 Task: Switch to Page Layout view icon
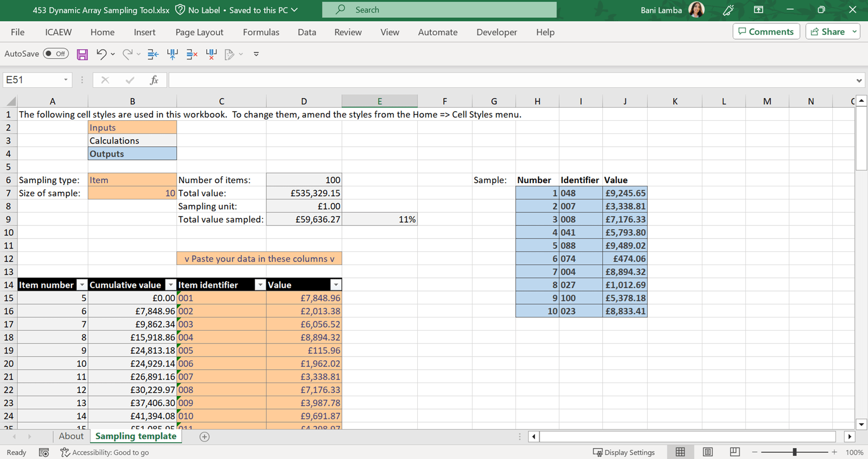pos(707,452)
